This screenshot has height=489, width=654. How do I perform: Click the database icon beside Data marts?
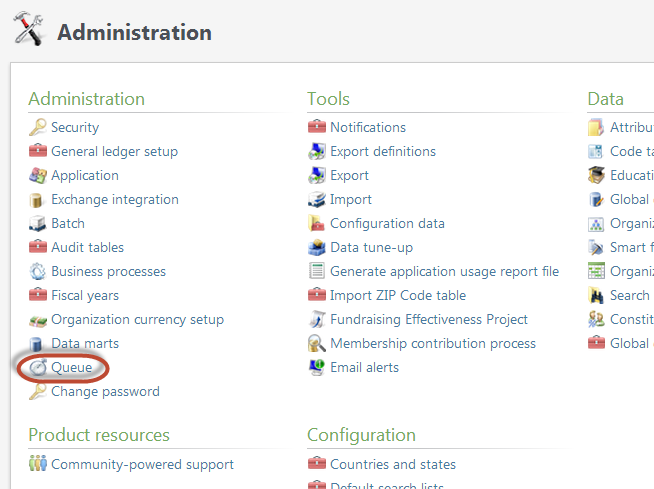pyautogui.click(x=37, y=343)
